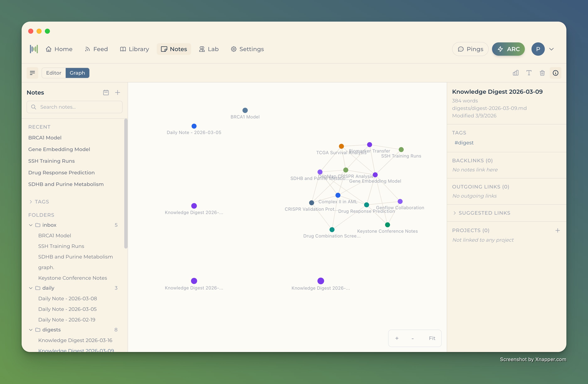
Task: Delete note with trash icon
Action: click(542, 73)
